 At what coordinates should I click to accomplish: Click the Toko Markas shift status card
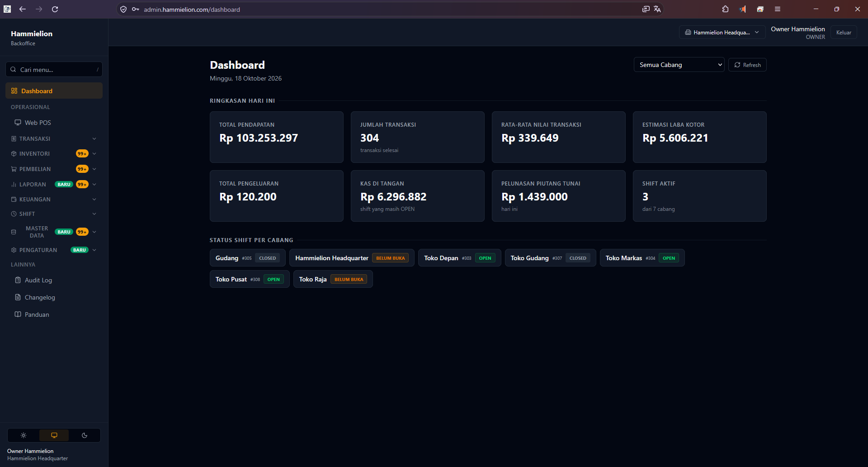pos(642,258)
